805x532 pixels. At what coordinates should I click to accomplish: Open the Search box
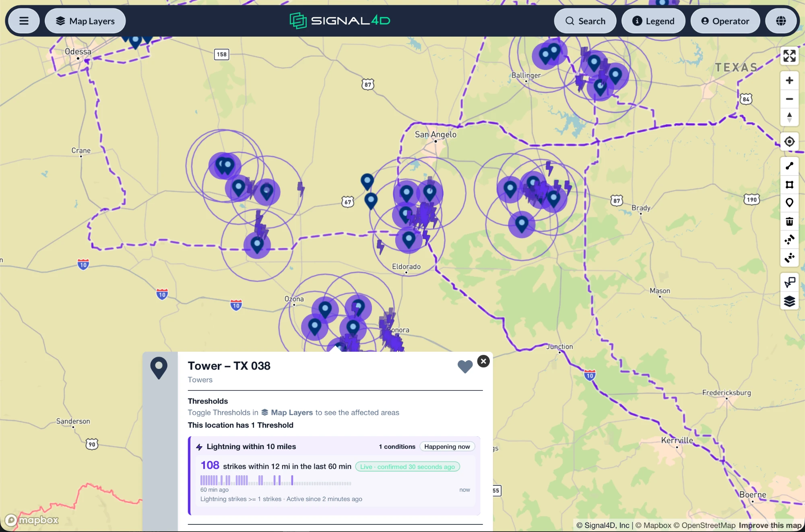click(x=585, y=21)
